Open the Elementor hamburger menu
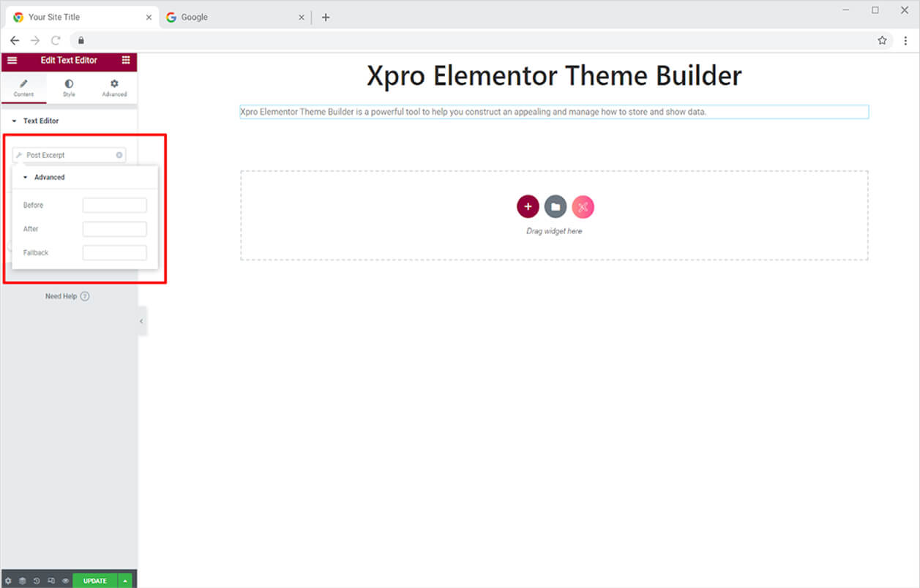The height and width of the screenshot is (588, 920). point(12,60)
